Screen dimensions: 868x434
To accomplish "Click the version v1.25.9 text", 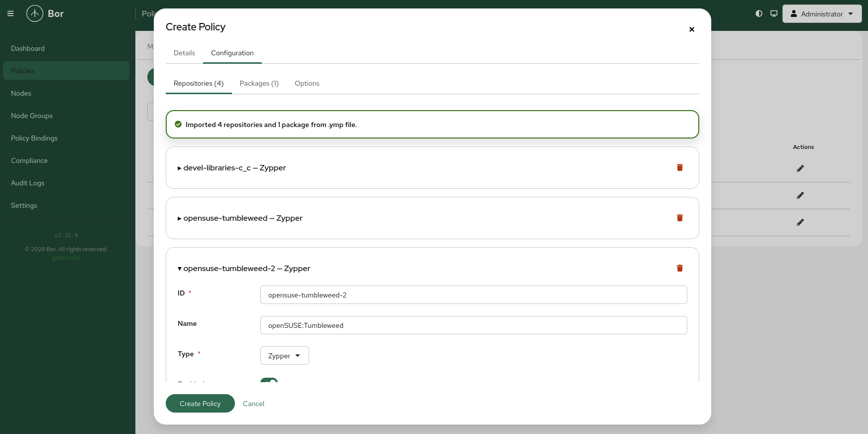I will pyautogui.click(x=66, y=235).
